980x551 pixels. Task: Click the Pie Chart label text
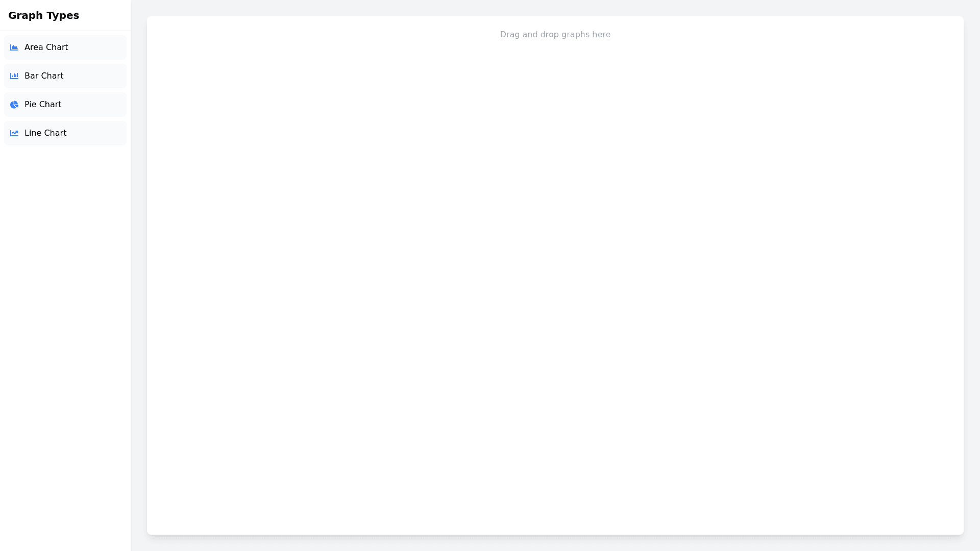pyautogui.click(x=43, y=104)
